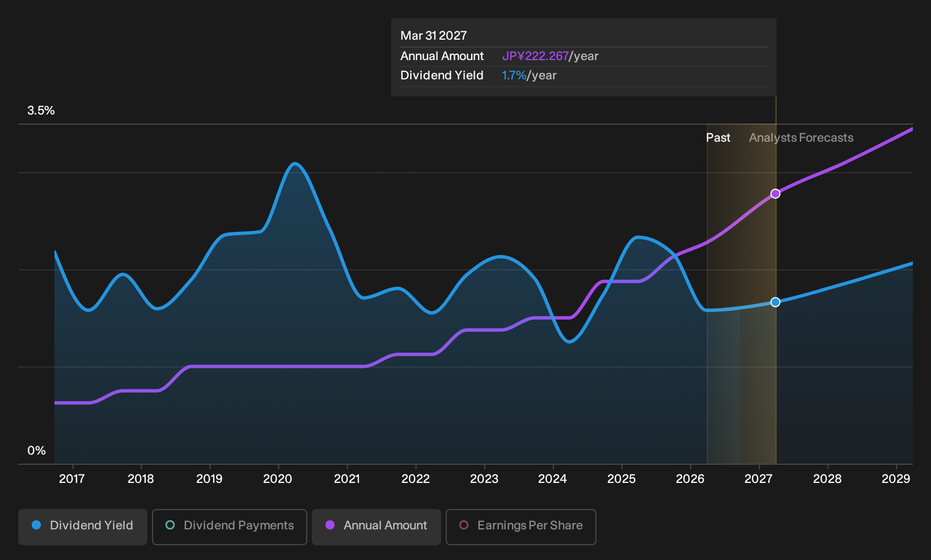Click the blue Dividend Yield legend dot

pyautogui.click(x=36, y=525)
